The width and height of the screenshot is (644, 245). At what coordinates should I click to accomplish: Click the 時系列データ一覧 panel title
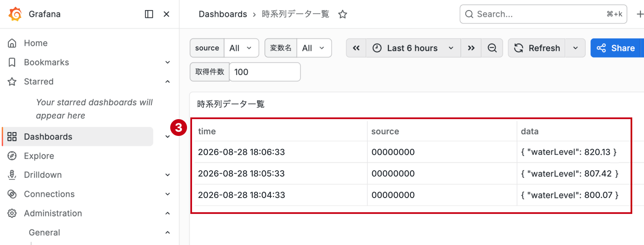(x=231, y=104)
